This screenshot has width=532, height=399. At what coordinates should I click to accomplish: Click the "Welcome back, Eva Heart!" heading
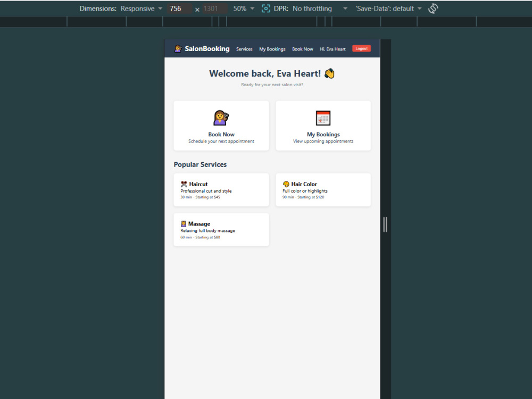264,73
